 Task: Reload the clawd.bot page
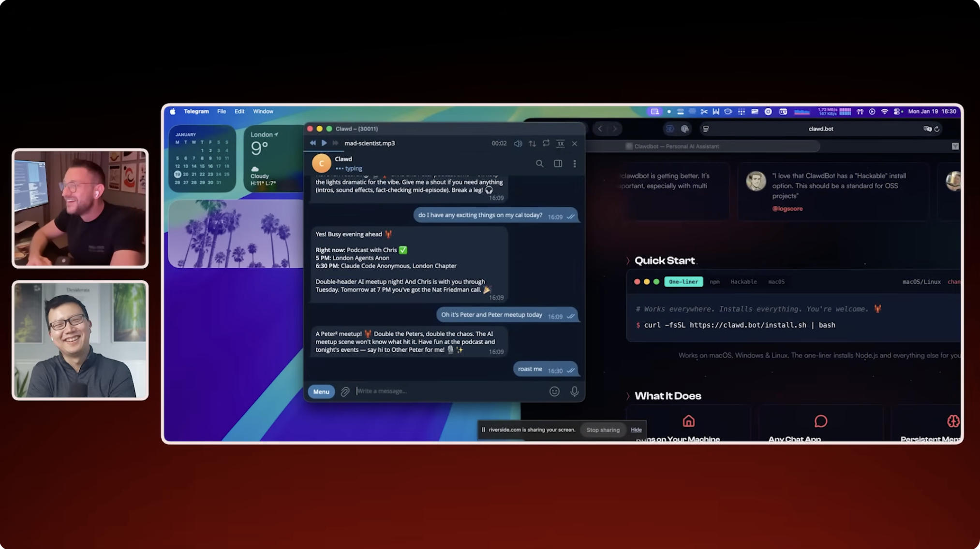coord(937,129)
